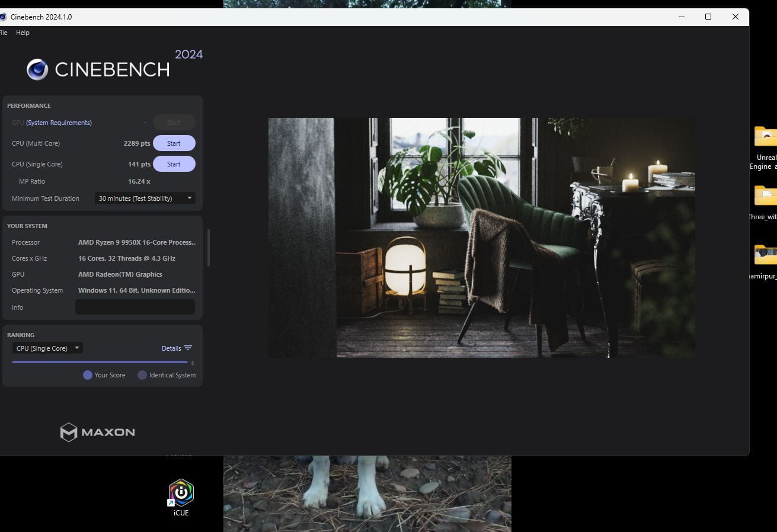Open the GPU System Requirements link
777x532 pixels.
tap(59, 123)
